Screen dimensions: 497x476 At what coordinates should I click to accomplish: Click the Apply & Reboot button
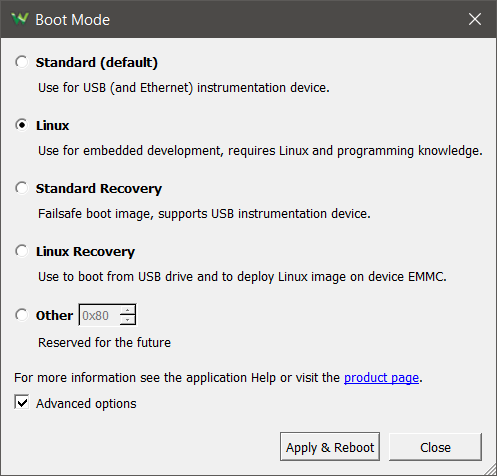click(330, 447)
